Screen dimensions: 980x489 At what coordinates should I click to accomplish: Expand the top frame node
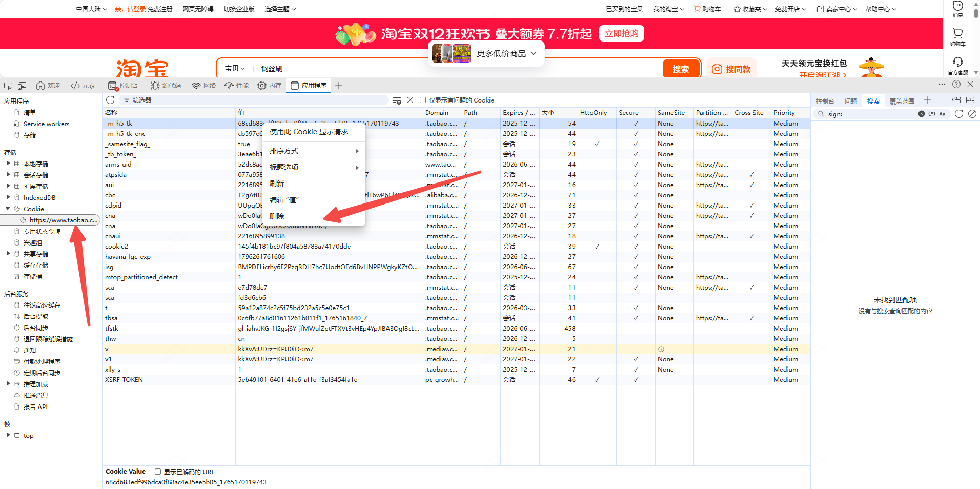pos(8,435)
